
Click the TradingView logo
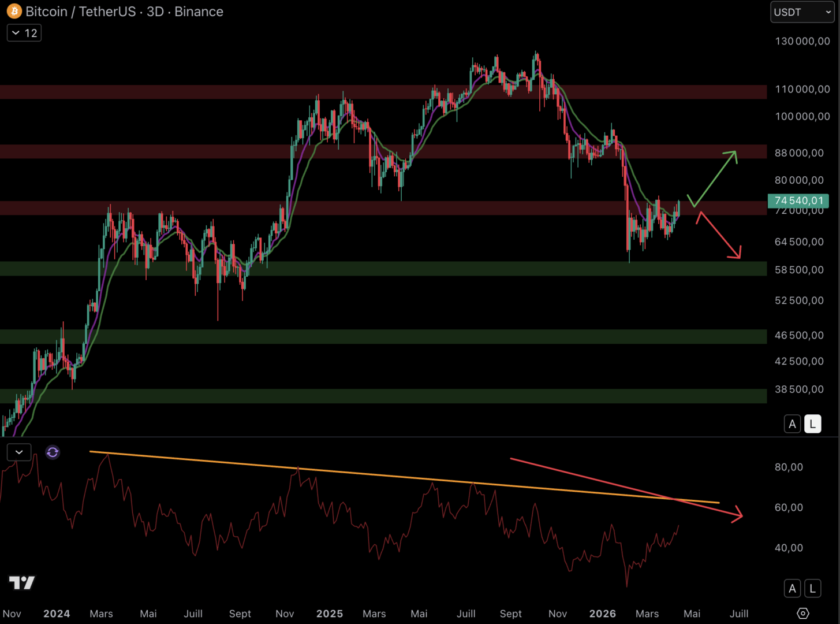click(x=22, y=582)
